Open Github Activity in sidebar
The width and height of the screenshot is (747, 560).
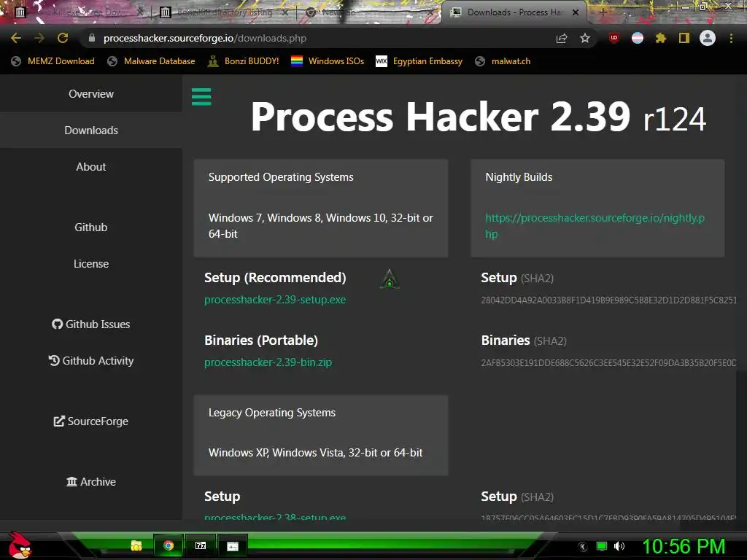(x=91, y=360)
